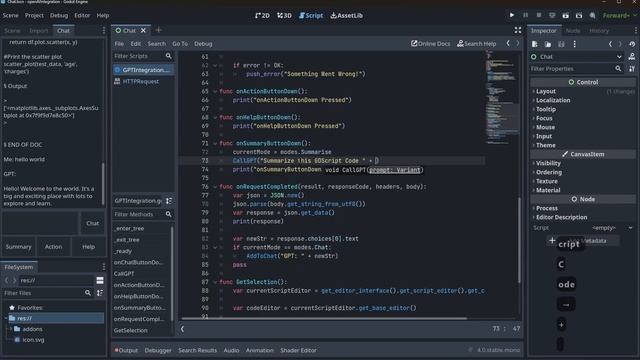Screen dimensions: 640x360
Task: Open the Help menu in top bar
Action: [x=103, y=16]
